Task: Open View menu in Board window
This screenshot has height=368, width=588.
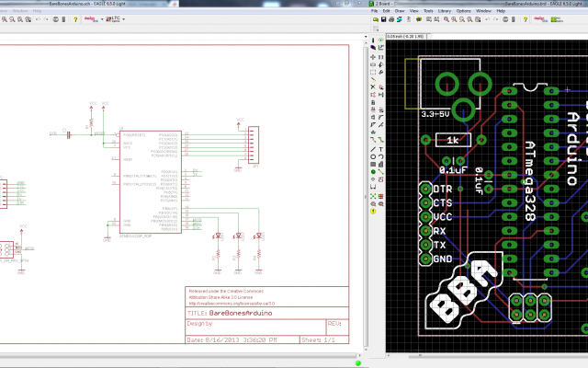Action: [x=414, y=11]
